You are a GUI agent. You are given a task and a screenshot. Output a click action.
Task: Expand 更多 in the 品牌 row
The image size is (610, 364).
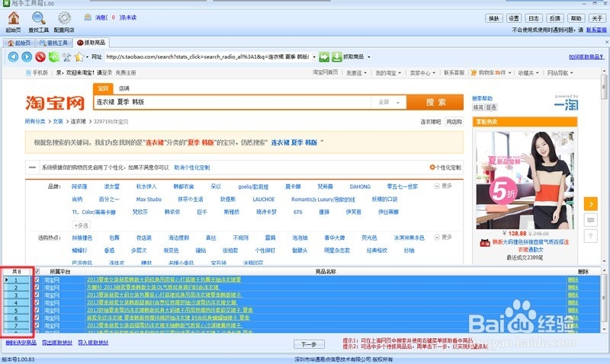pos(443,186)
